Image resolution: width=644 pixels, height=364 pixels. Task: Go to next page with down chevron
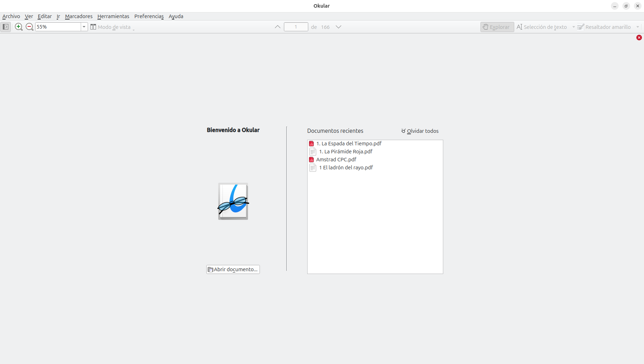click(339, 27)
